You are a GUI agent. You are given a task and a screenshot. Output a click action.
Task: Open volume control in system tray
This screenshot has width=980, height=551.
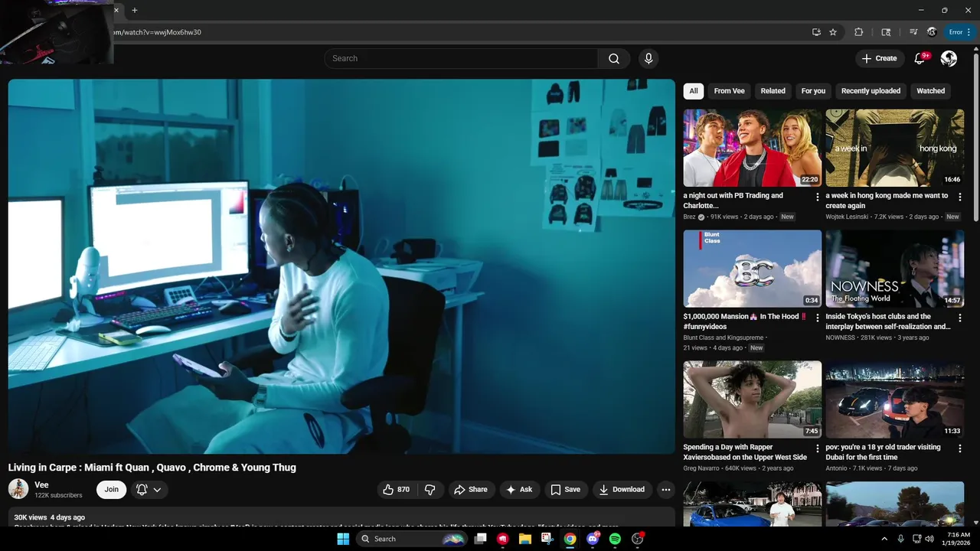(x=929, y=539)
